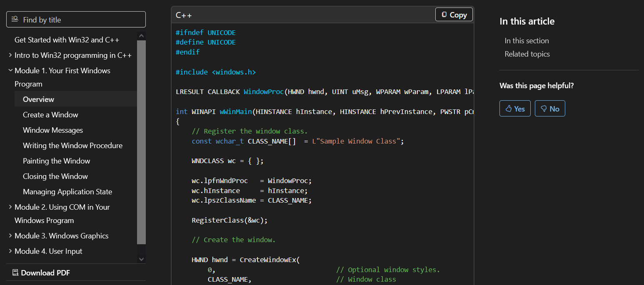Expand Intro to Win32 programming in C++
Viewport: 644px width, 285px height.
click(x=10, y=55)
